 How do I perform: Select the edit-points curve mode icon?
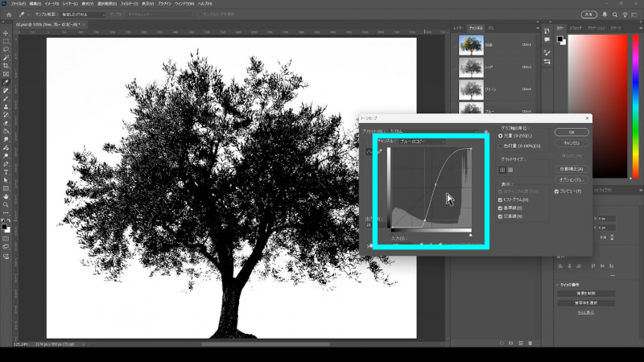[369, 152]
